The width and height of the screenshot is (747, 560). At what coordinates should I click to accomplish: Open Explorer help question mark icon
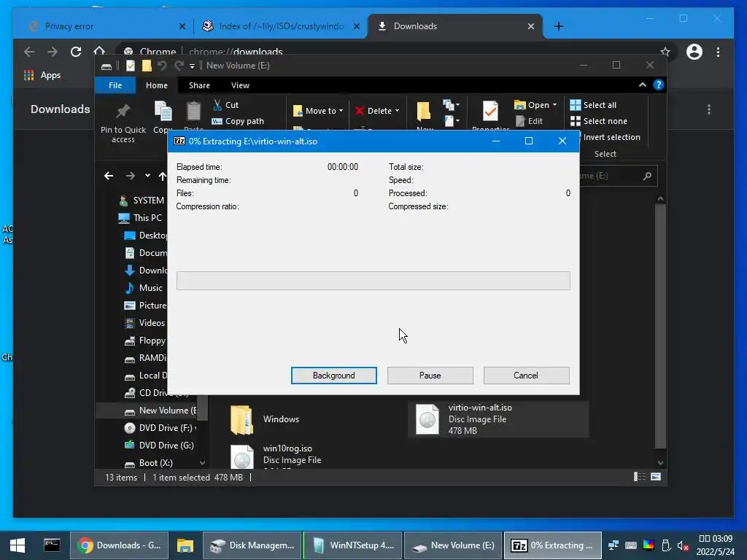tap(659, 85)
